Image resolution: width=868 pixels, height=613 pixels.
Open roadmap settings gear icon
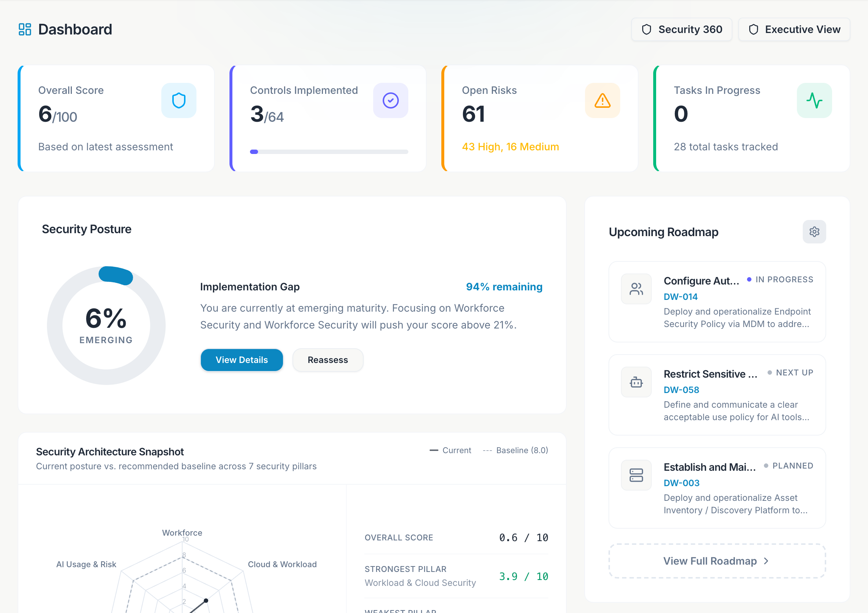[x=814, y=232]
